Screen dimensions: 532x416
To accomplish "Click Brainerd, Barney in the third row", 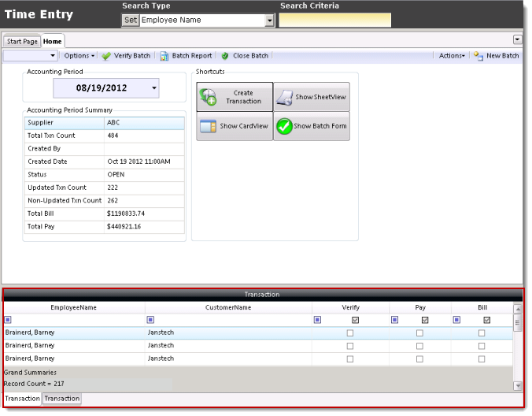I will [30, 358].
